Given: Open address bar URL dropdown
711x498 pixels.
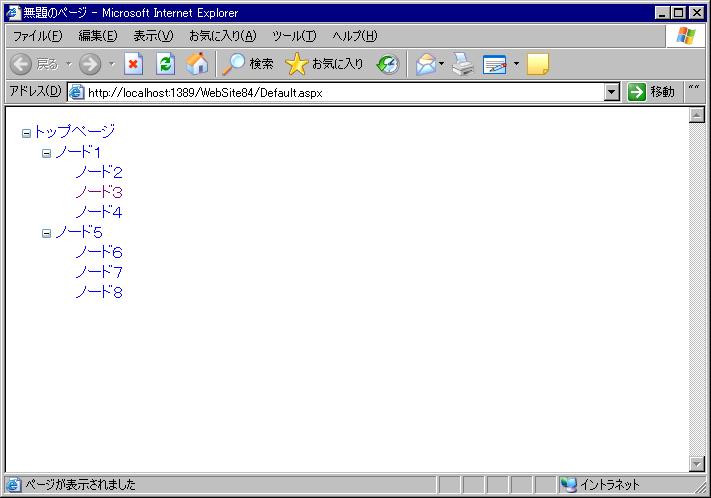Looking at the screenshot, I should 612,93.
